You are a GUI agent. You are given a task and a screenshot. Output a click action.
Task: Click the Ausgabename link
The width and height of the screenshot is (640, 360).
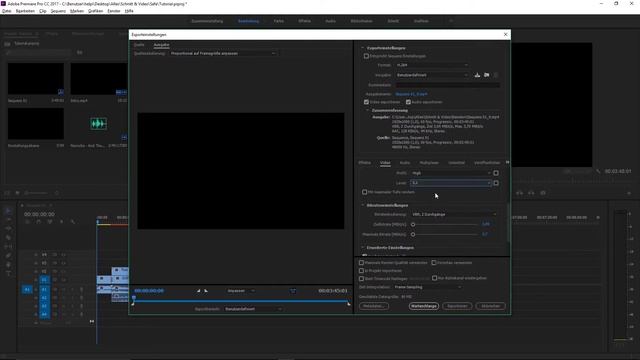(x=411, y=94)
